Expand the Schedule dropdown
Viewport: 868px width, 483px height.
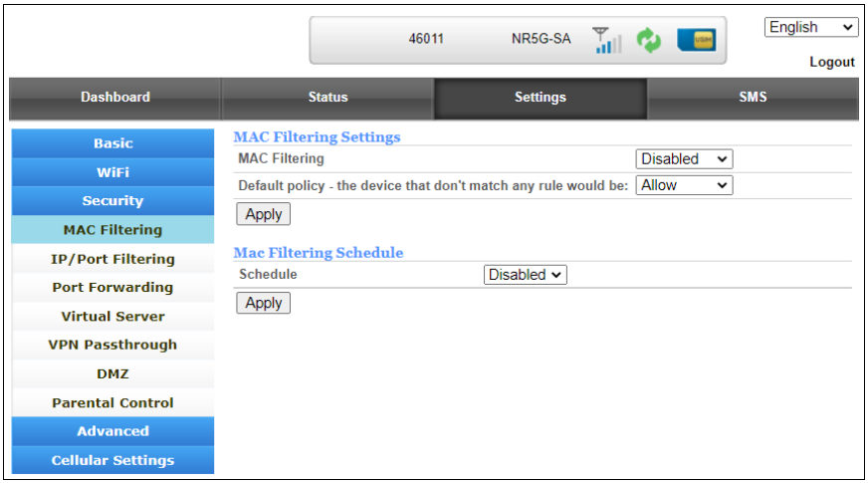pos(526,275)
